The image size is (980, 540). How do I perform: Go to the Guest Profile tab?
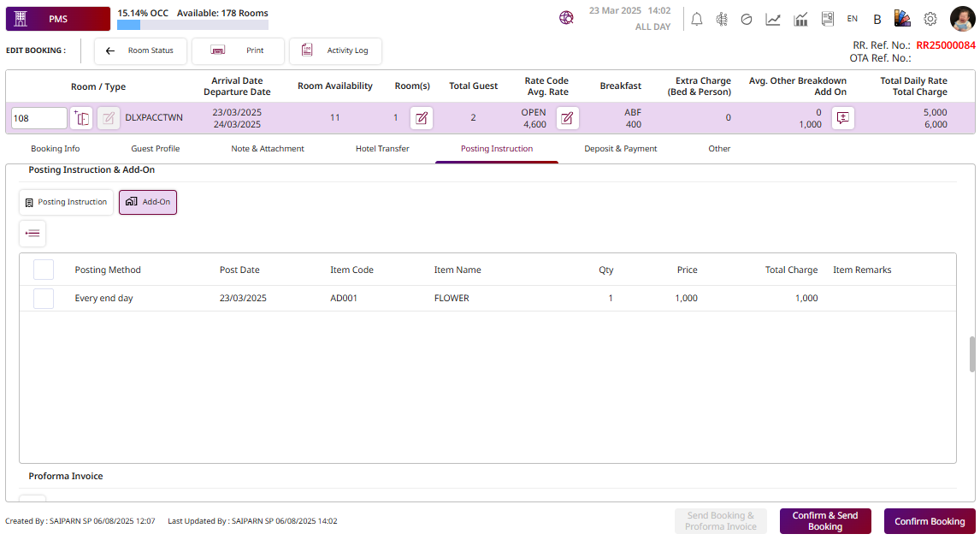pyautogui.click(x=155, y=149)
